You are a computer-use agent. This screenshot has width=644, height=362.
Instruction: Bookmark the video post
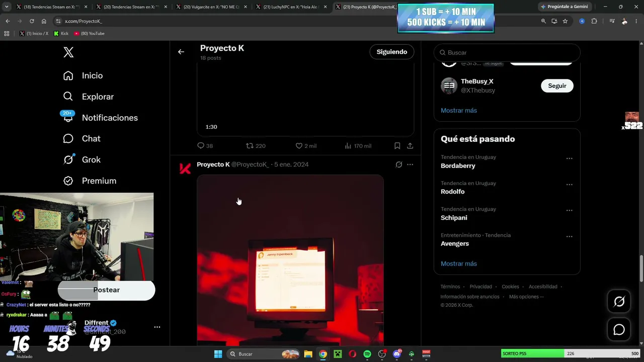click(x=397, y=146)
